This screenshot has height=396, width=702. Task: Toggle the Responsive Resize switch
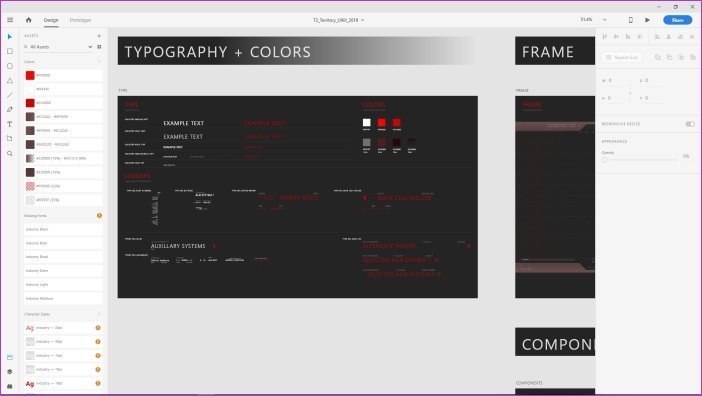[x=690, y=124]
